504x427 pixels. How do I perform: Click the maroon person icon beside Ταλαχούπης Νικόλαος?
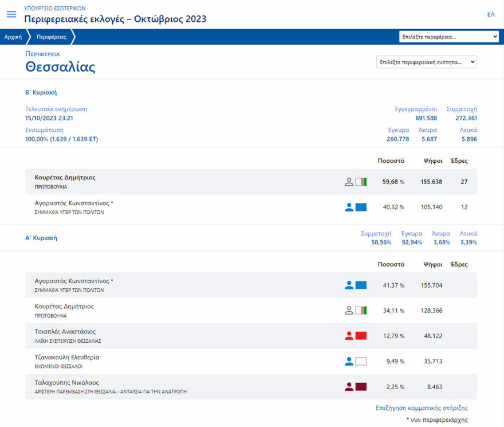click(x=349, y=387)
